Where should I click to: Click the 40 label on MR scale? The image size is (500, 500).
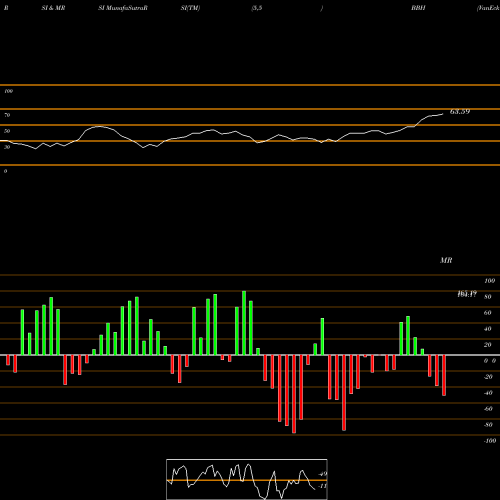[488, 329]
